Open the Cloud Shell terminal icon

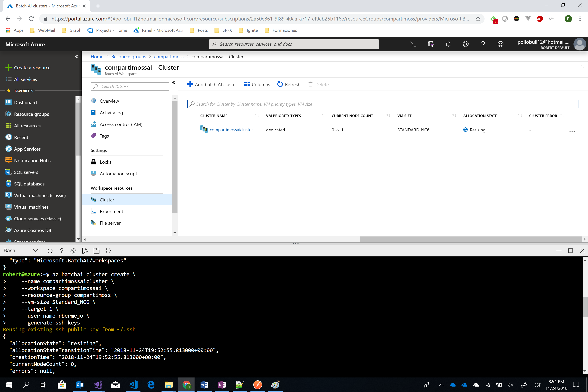(x=413, y=44)
